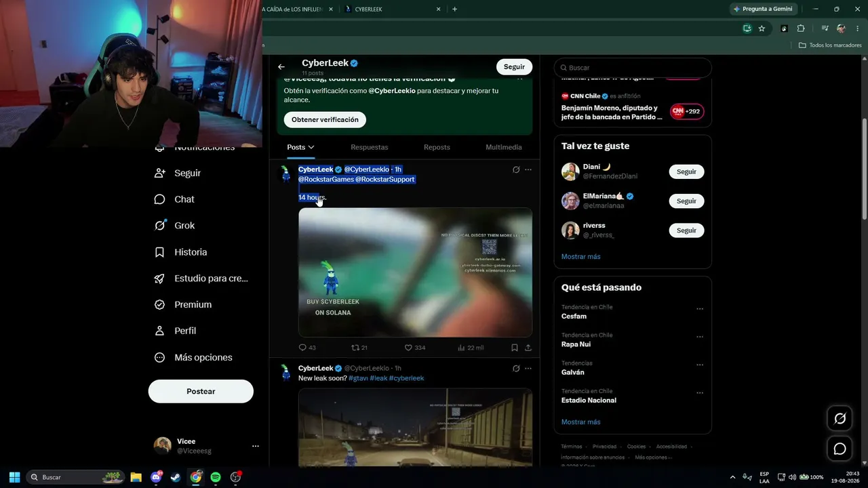Open options for the Galván trend
Image resolution: width=868 pixels, height=488 pixels.
[700, 365]
